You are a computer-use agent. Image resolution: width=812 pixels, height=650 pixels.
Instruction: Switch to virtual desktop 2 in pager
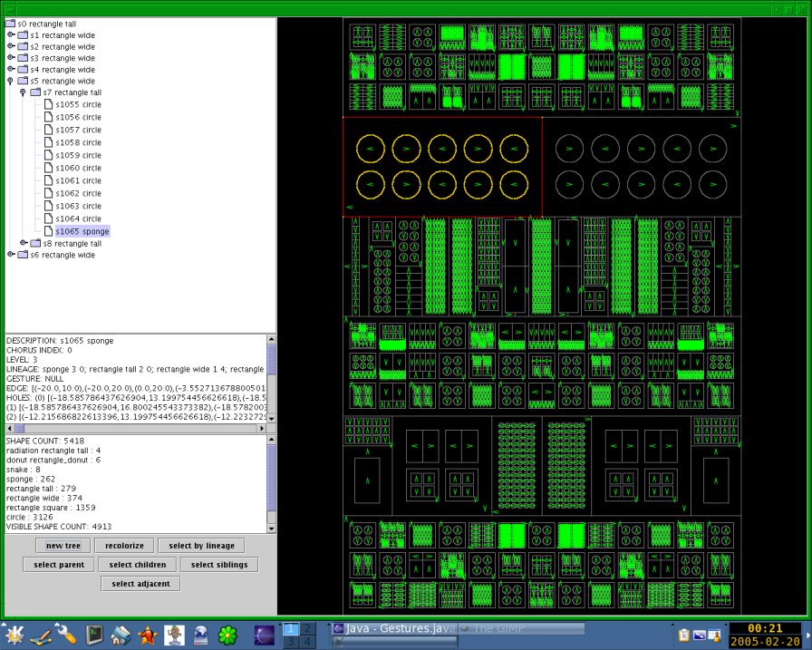pos(308,628)
